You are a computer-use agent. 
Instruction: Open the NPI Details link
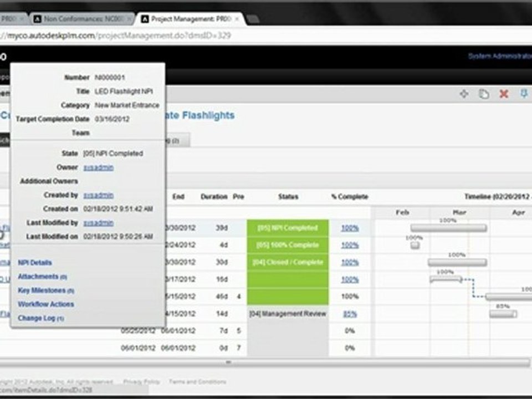35,263
